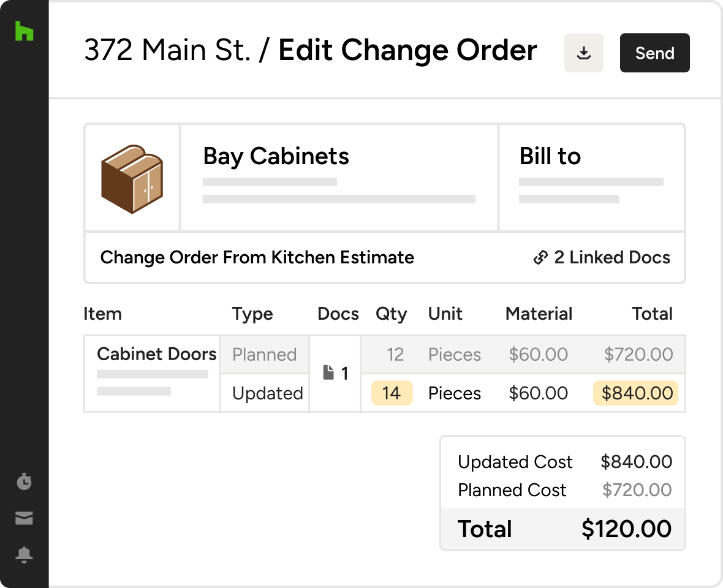Select the highlighted $840.00 updated total
Screen dimensions: 723x588
click(x=636, y=393)
